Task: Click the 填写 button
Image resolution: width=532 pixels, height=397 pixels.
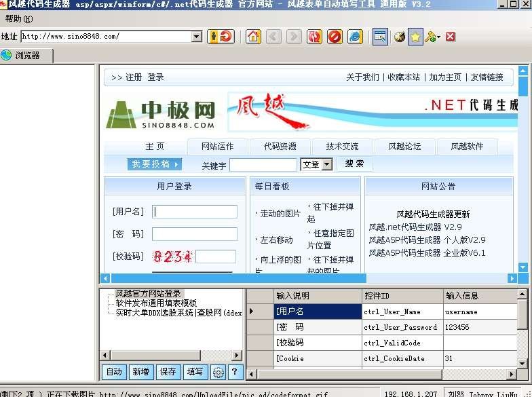Action: (195, 372)
